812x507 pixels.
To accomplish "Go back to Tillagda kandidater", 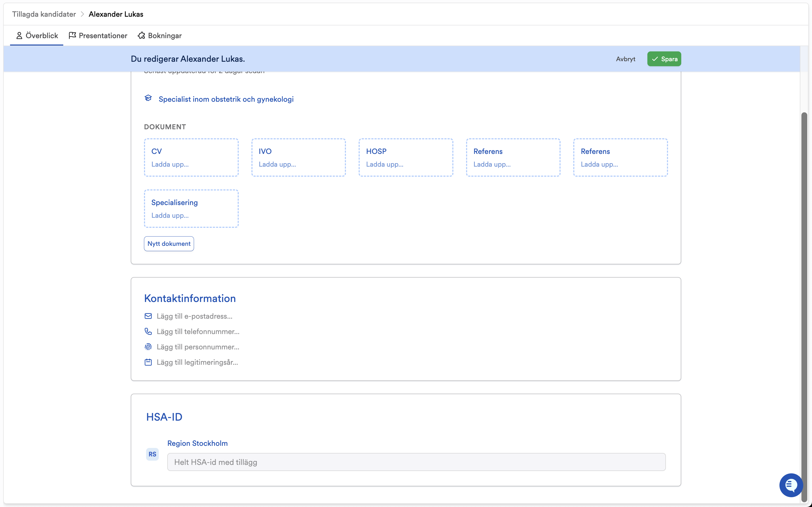I will click(44, 14).
